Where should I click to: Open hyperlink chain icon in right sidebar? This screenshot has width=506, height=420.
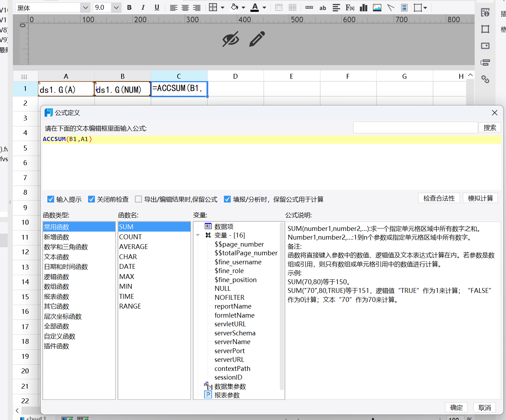pos(485,79)
